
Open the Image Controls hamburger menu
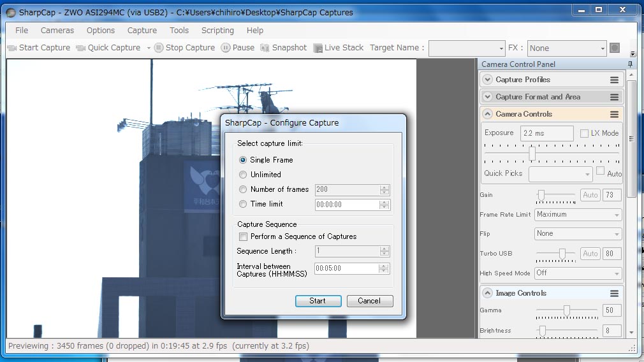coord(614,293)
